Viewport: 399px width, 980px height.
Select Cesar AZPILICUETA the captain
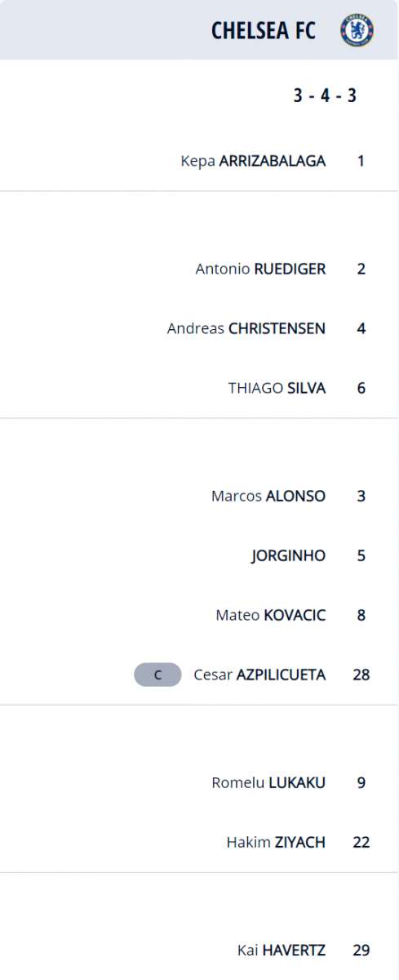click(259, 675)
